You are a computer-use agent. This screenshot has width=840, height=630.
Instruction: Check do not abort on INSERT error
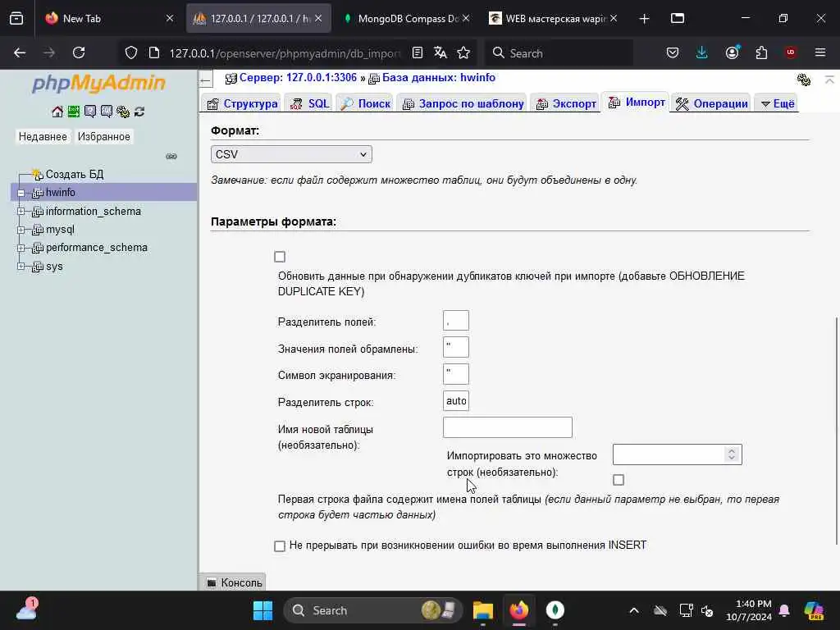(x=280, y=546)
